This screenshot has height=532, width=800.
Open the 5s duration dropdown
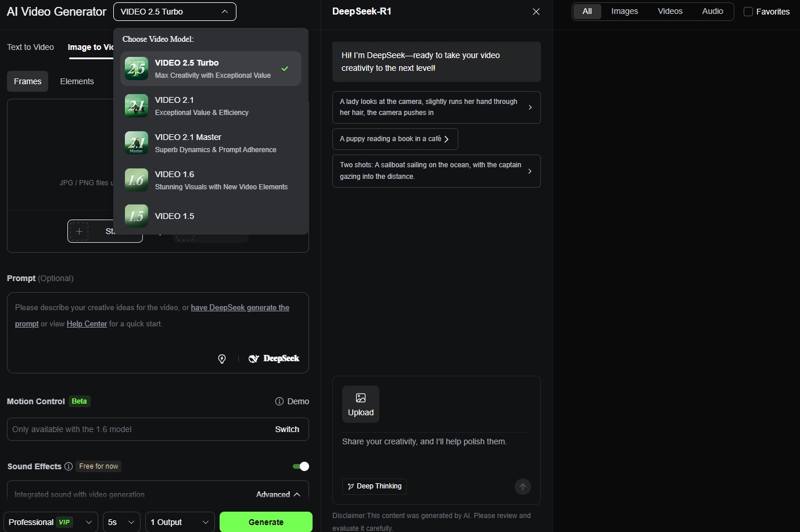click(x=121, y=522)
